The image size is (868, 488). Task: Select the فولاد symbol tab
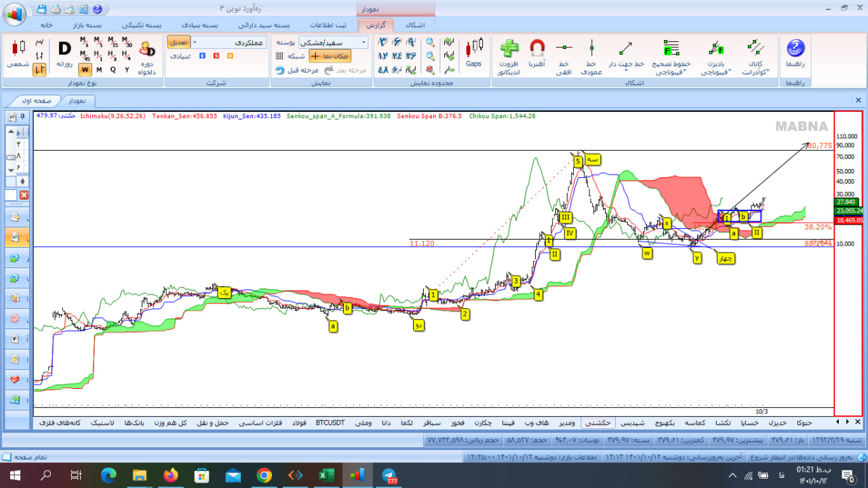point(299,423)
